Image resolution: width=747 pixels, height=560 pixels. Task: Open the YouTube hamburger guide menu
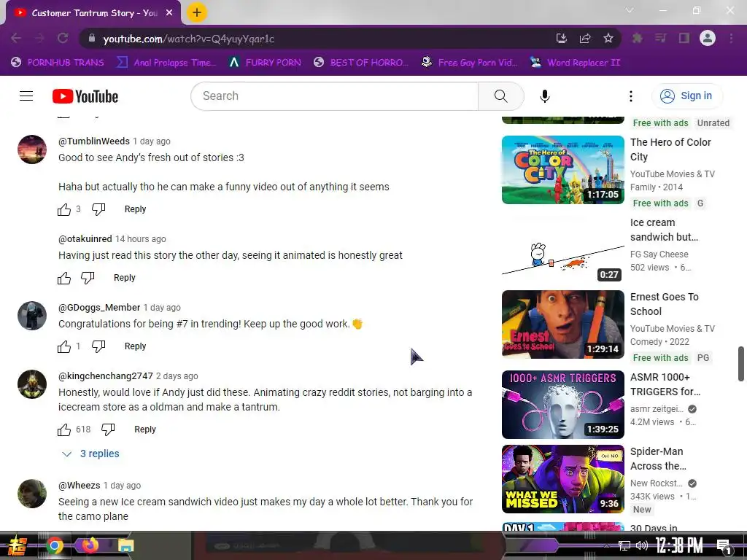[x=26, y=96]
